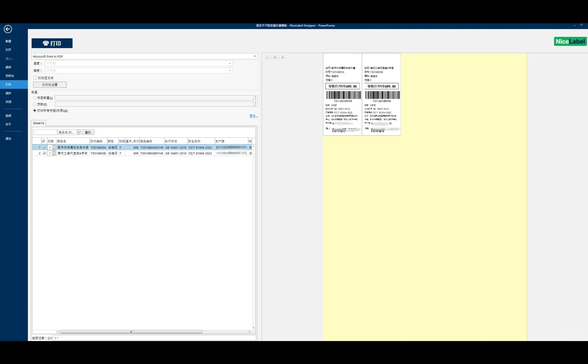Click the back arrow icon

pos(8,29)
